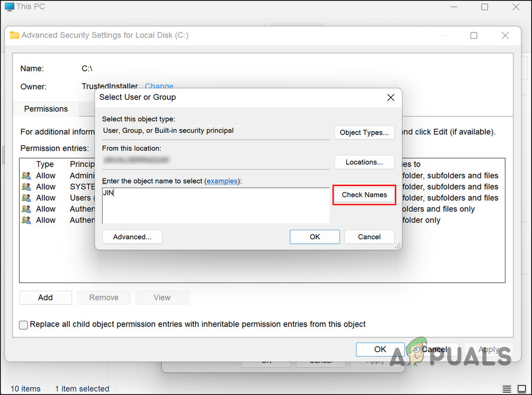The width and height of the screenshot is (532, 395).
Task: Click the object type field text
Action: (168, 130)
